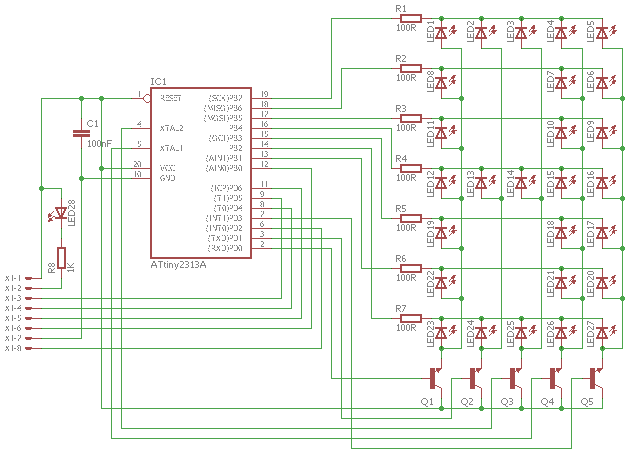Select the R8 1K resistor
Screen dimensions: 626x450
(61, 259)
